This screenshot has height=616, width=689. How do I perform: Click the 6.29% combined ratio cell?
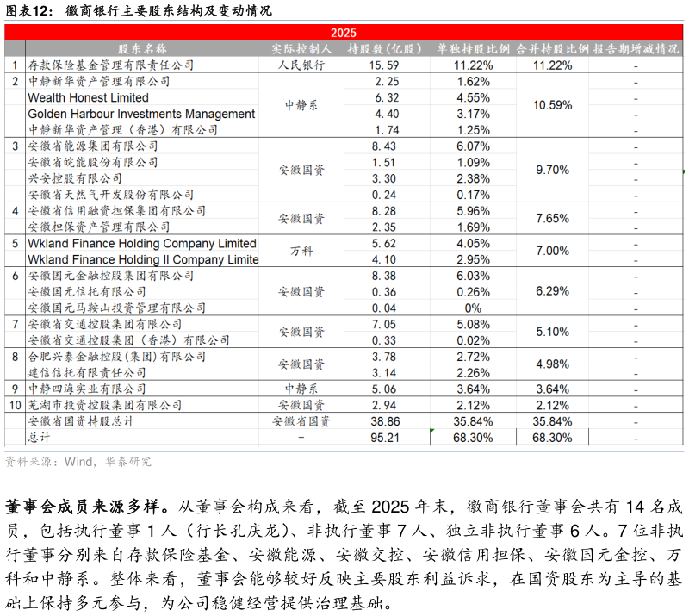pos(552,291)
